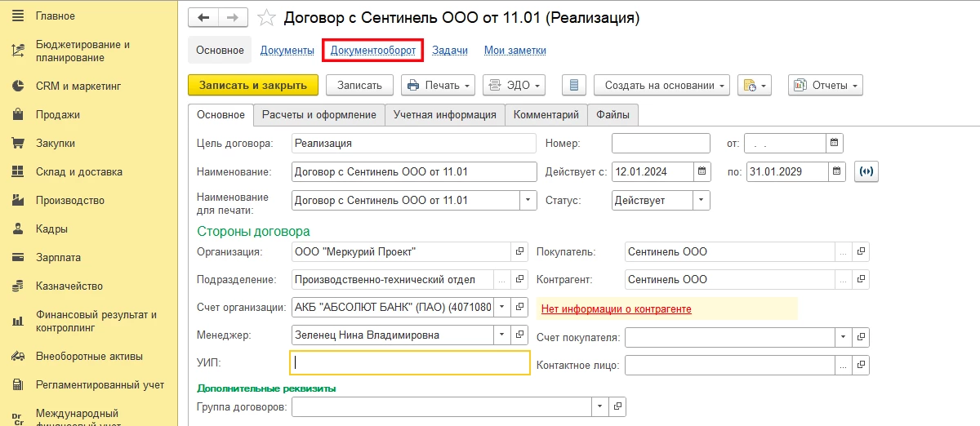Open calendar picker for 'Действует с' date
The width and height of the screenshot is (980, 426).
point(702,171)
